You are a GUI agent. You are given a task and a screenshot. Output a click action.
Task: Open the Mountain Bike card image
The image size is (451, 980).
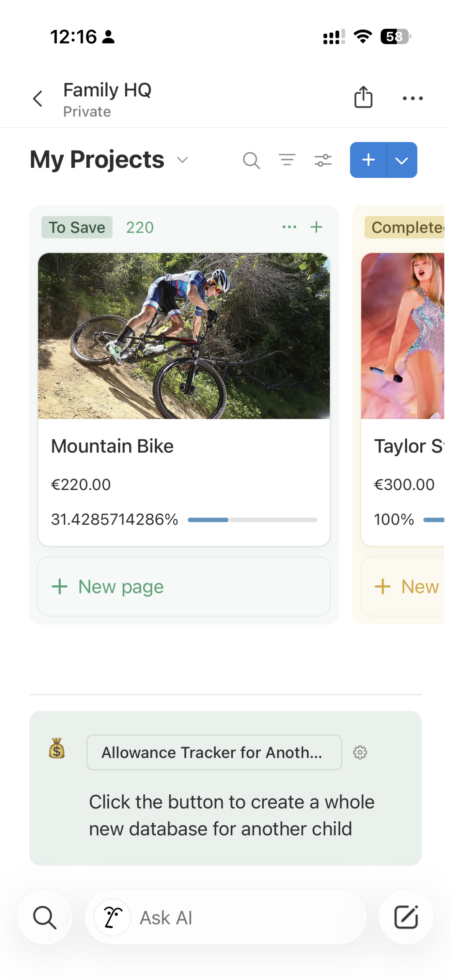click(x=184, y=336)
